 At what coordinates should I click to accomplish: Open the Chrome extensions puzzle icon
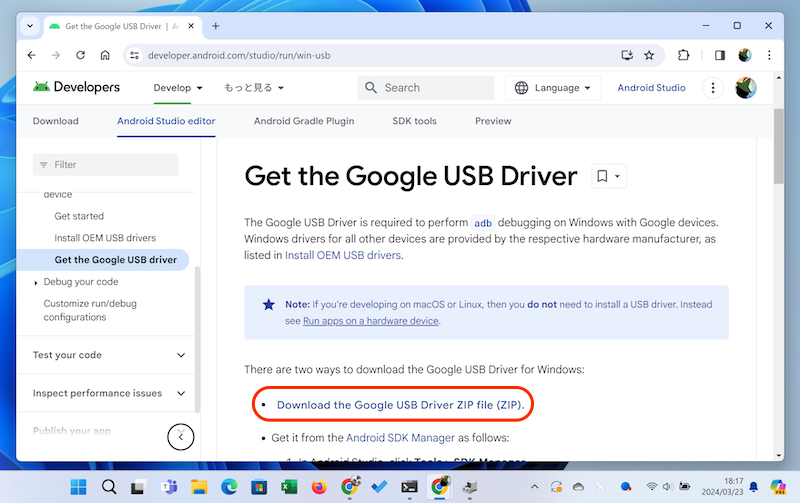click(x=685, y=55)
